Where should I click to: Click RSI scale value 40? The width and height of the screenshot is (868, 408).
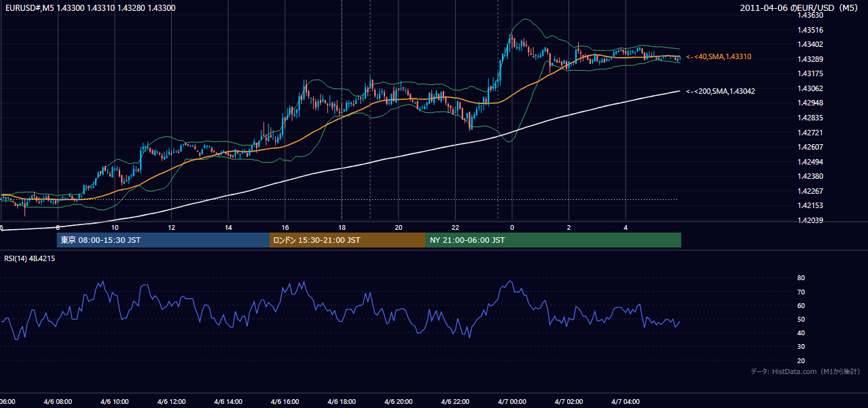[801, 333]
